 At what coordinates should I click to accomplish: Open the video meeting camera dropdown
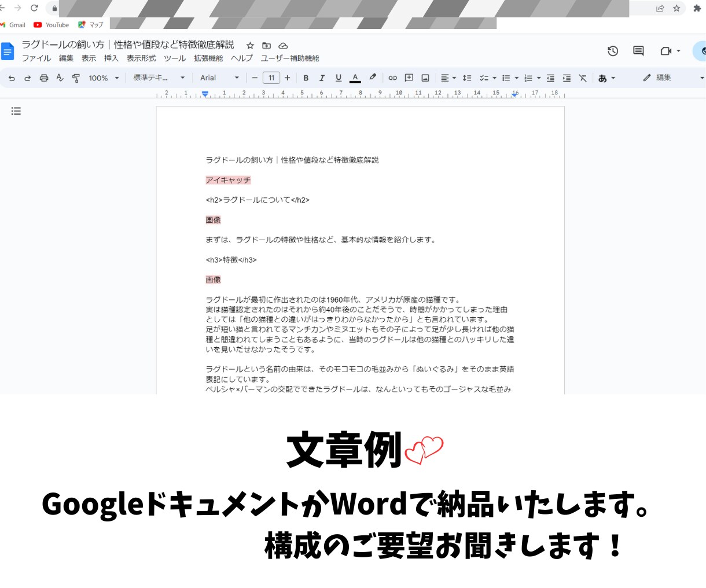pos(670,51)
